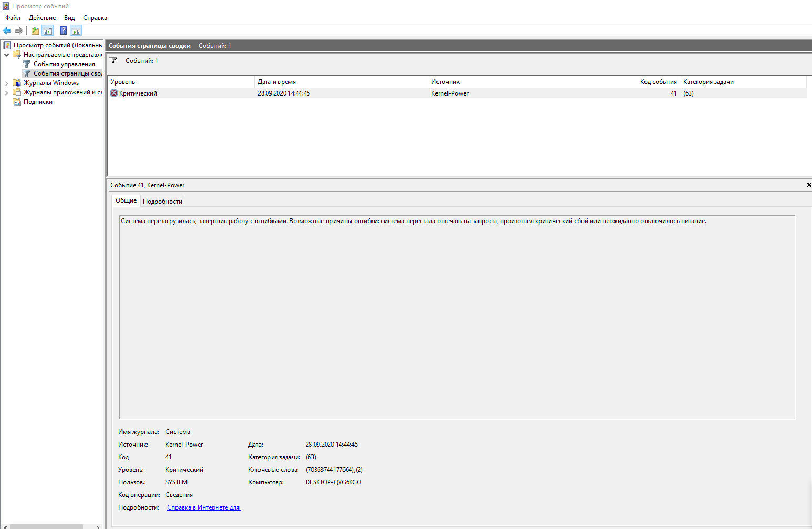Click the Сведения operation code value

(x=179, y=495)
